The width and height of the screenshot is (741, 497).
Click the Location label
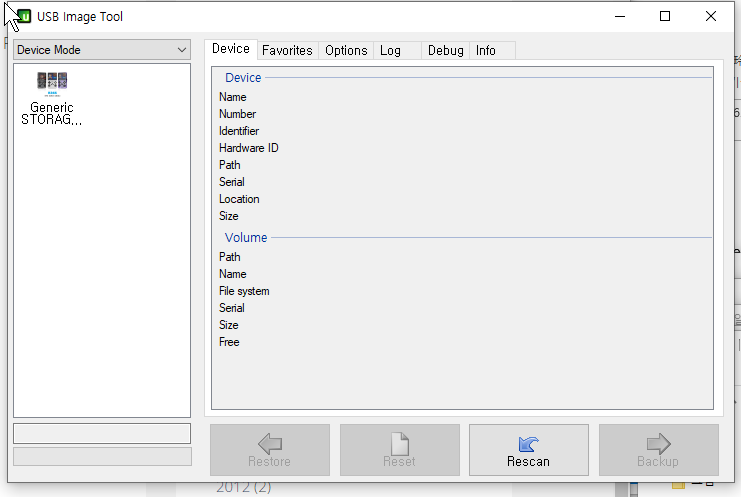click(239, 199)
